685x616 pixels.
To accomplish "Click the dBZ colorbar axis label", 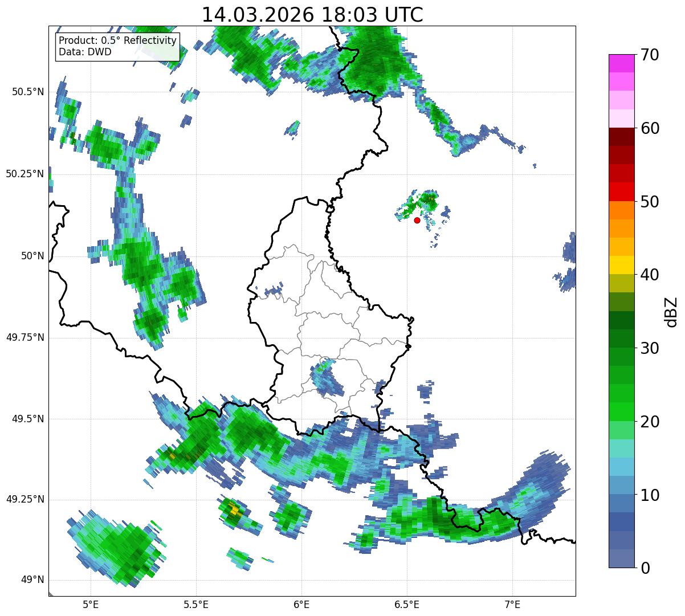I will point(671,312).
